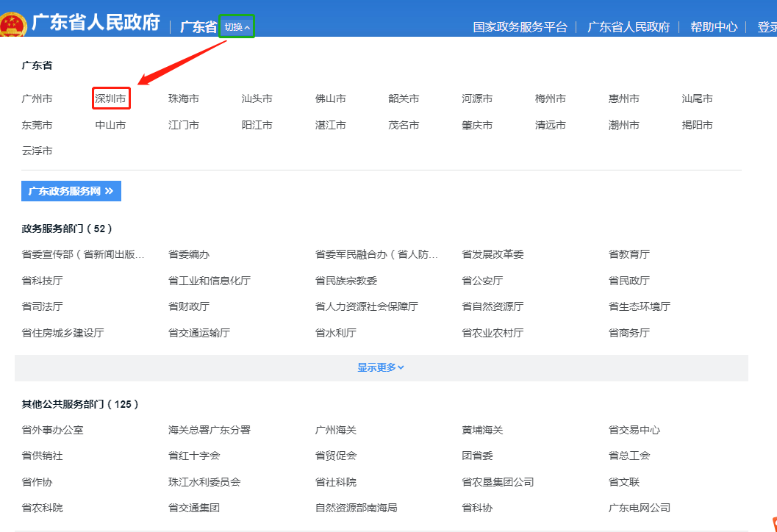Image resolution: width=777 pixels, height=532 pixels.
Task: Open 国家政务服务平台 in top navigation
Action: [x=520, y=27]
